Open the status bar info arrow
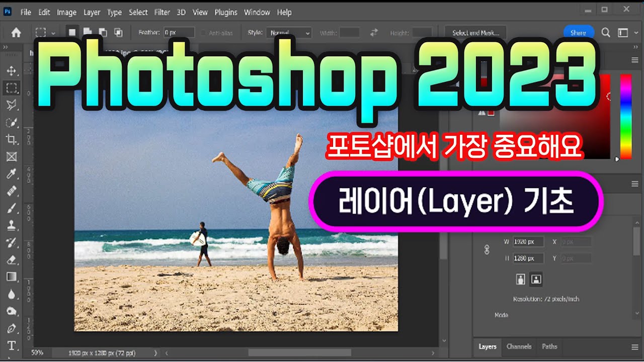 point(155,353)
